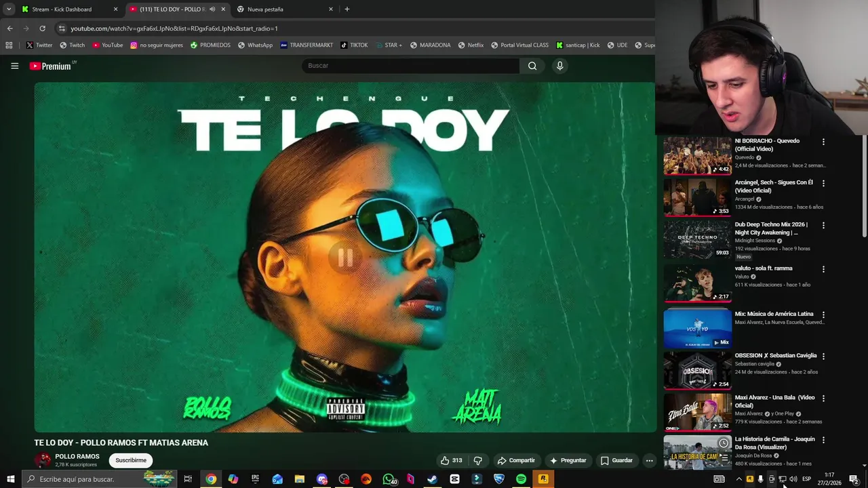
Task: Click the Suscribirme button
Action: [131, 460]
